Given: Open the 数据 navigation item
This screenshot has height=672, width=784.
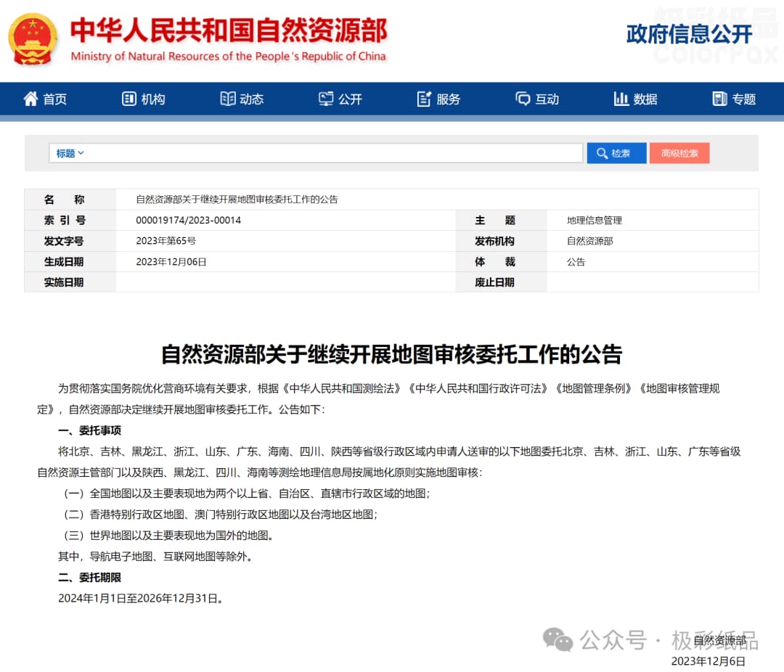Looking at the screenshot, I should click(635, 99).
